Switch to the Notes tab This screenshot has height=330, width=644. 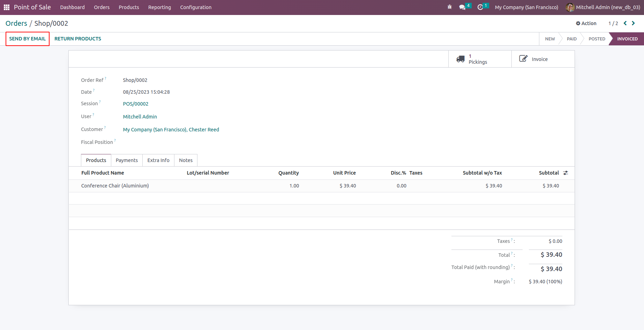(x=186, y=160)
